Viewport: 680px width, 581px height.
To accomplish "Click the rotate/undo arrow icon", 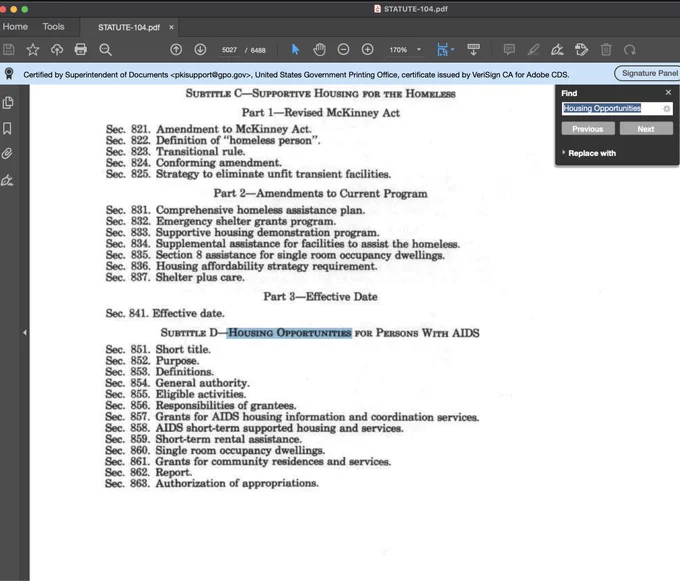I will click(630, 50).
